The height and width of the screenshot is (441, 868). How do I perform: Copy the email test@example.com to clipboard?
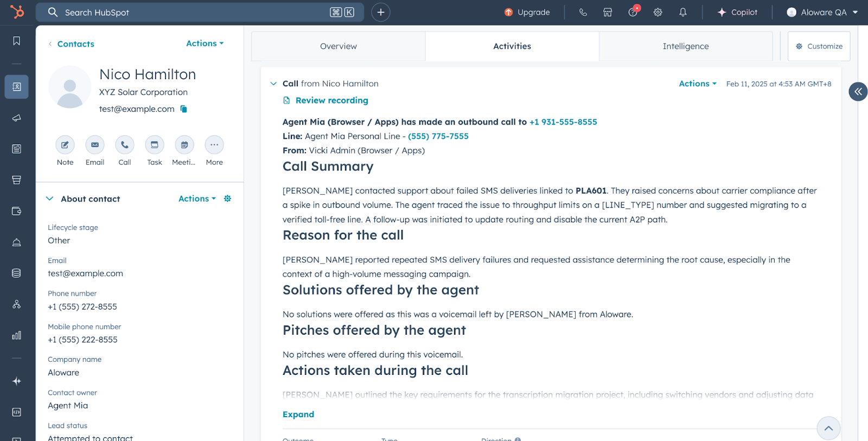[x=184, y=109]
